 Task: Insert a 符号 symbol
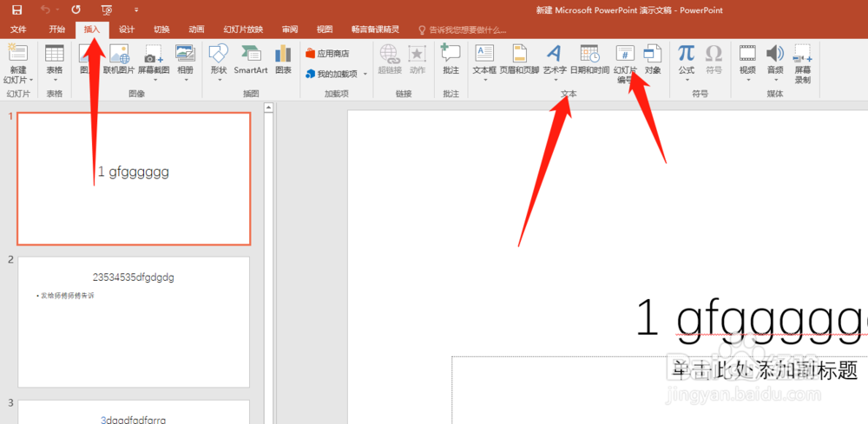click(x=714, y=59)
